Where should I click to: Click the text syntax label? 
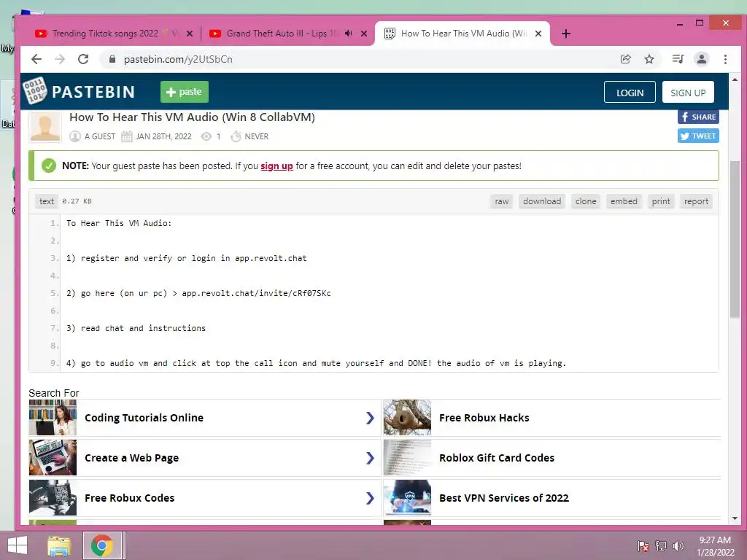[x=47, y=201]
